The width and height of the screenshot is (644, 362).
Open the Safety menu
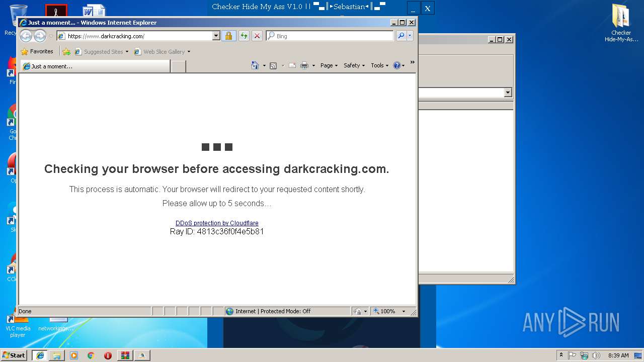point(354,65)
